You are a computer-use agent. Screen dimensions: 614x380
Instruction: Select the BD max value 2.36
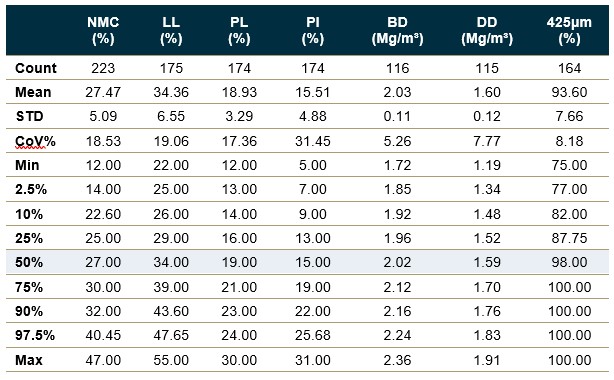tap(397, 360)
